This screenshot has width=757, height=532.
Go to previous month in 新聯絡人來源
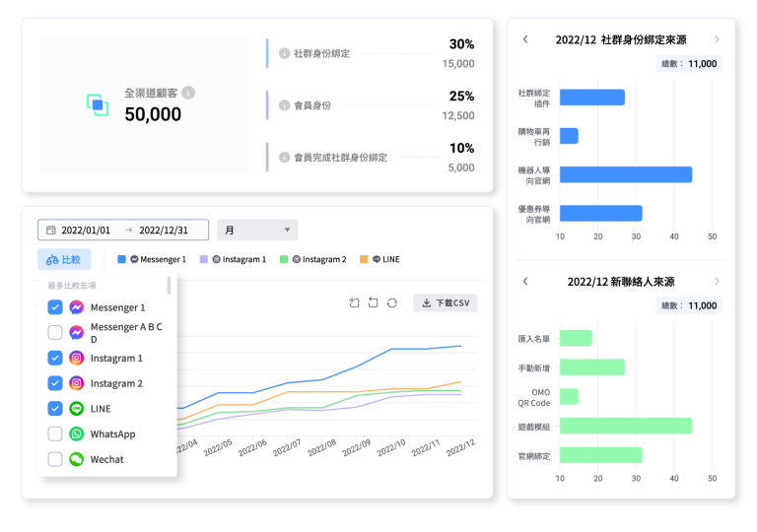(x=525, y=282)
